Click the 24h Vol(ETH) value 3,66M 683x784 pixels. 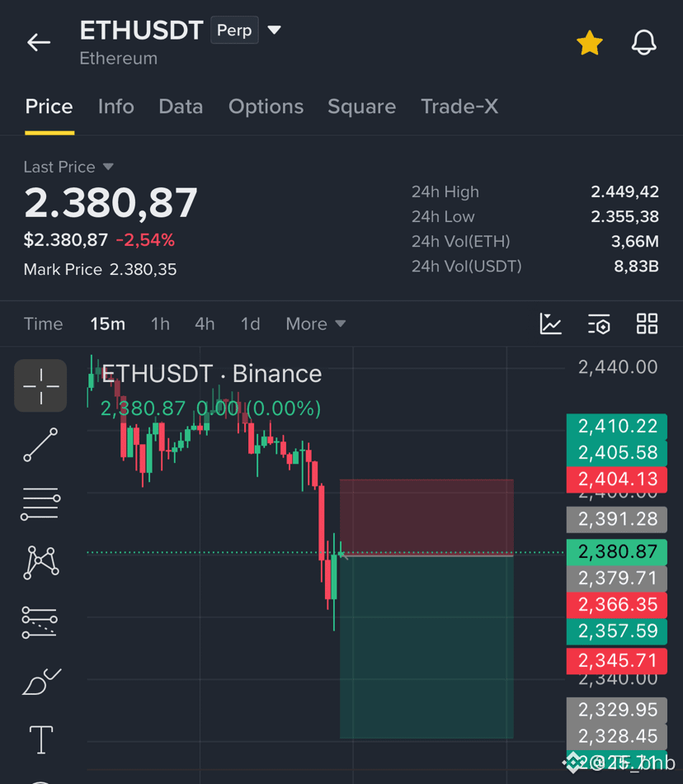click(635, 242)
